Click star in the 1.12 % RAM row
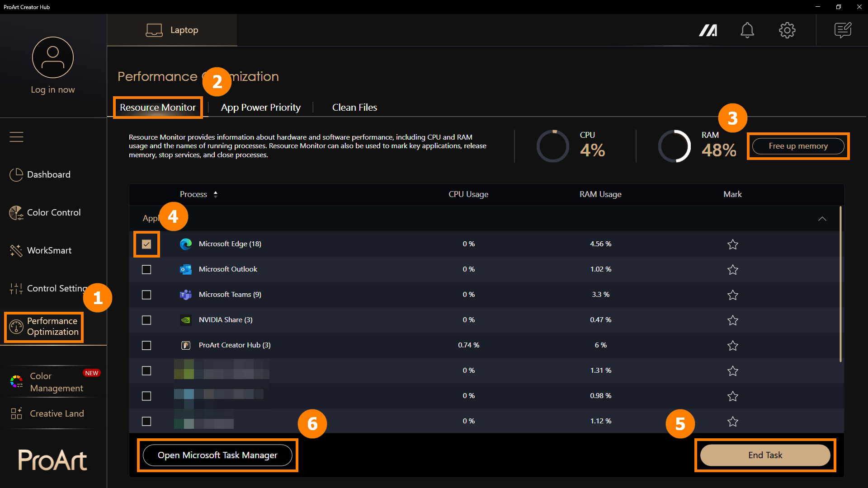 point(733,421)
